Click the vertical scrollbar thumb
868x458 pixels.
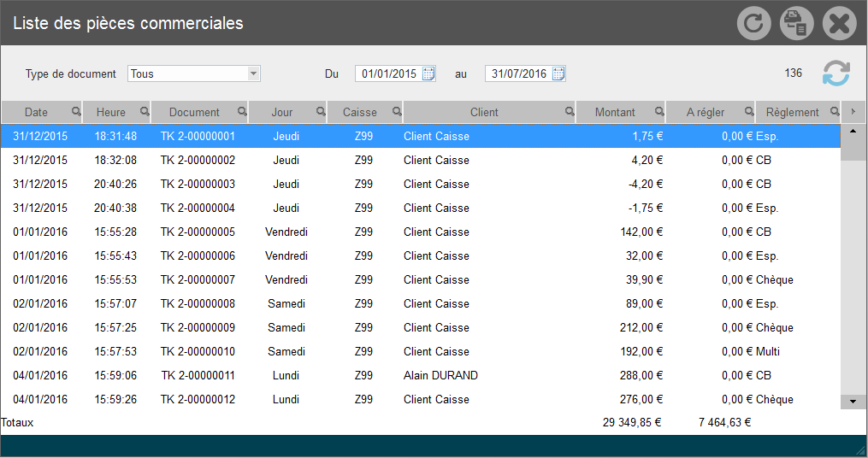tap(853, 150)
